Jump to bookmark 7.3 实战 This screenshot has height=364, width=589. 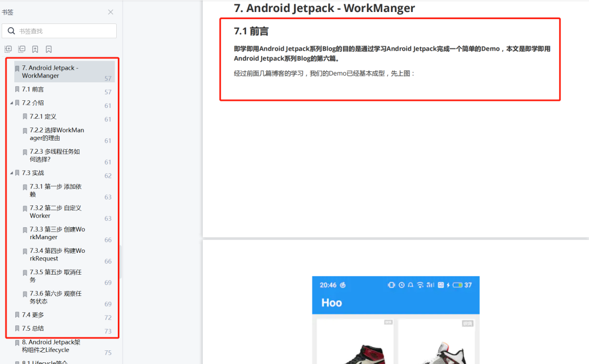pyautogui.click(x=33, y=173)
